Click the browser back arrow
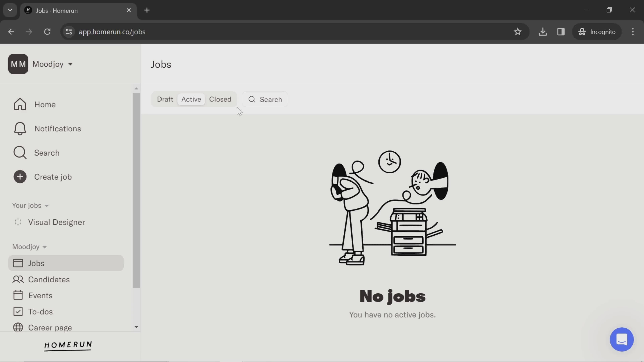Viewport: 644px width, 362px height. click(11, 32)
